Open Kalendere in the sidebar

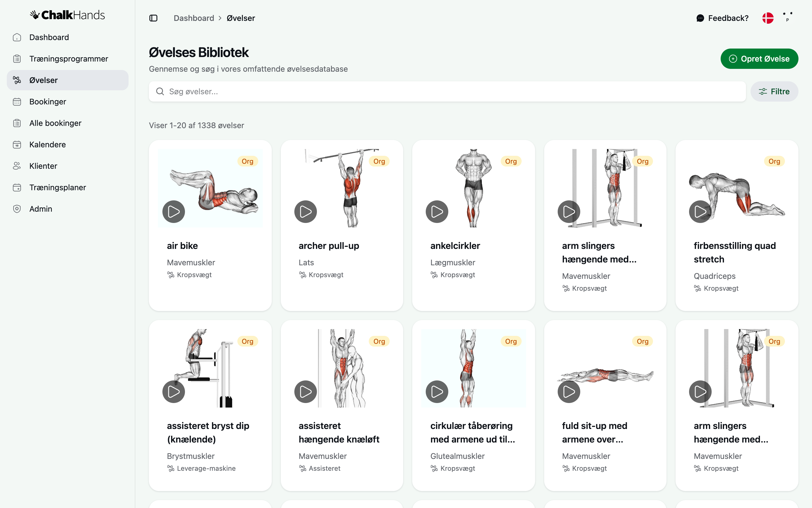[x=67, y=145]
